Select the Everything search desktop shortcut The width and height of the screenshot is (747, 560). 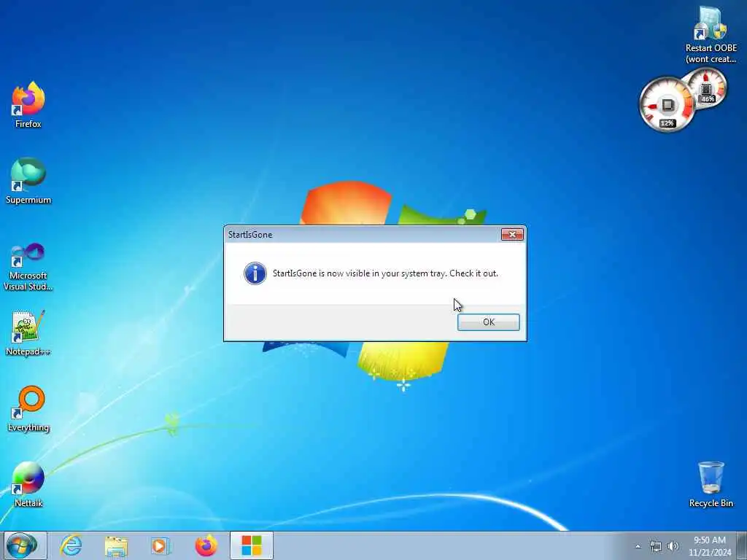[x=28, y=408]
